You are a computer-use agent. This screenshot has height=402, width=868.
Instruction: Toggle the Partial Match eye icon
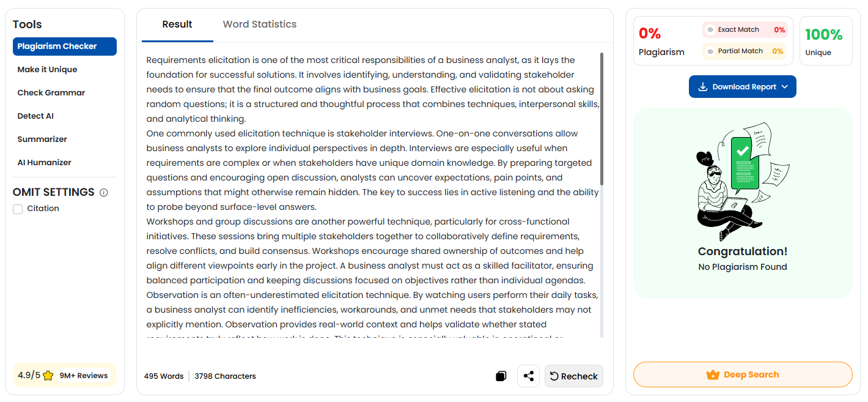click(710, 51)
